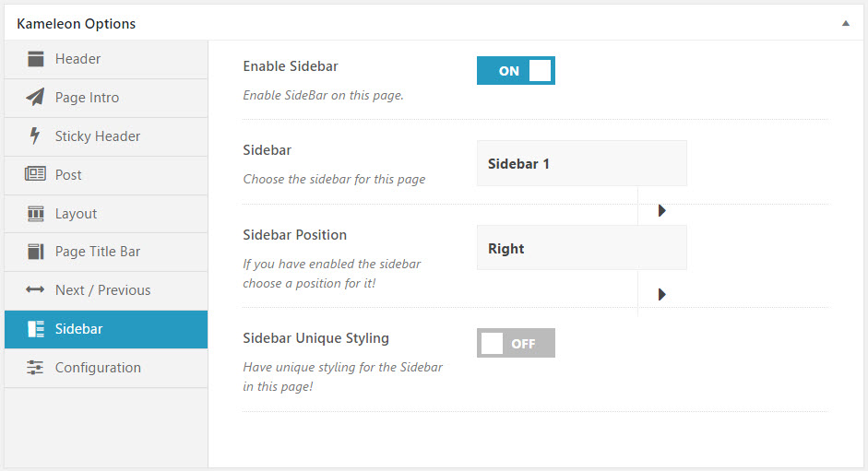Switch to the Page Intro tab

click(87, 98)
